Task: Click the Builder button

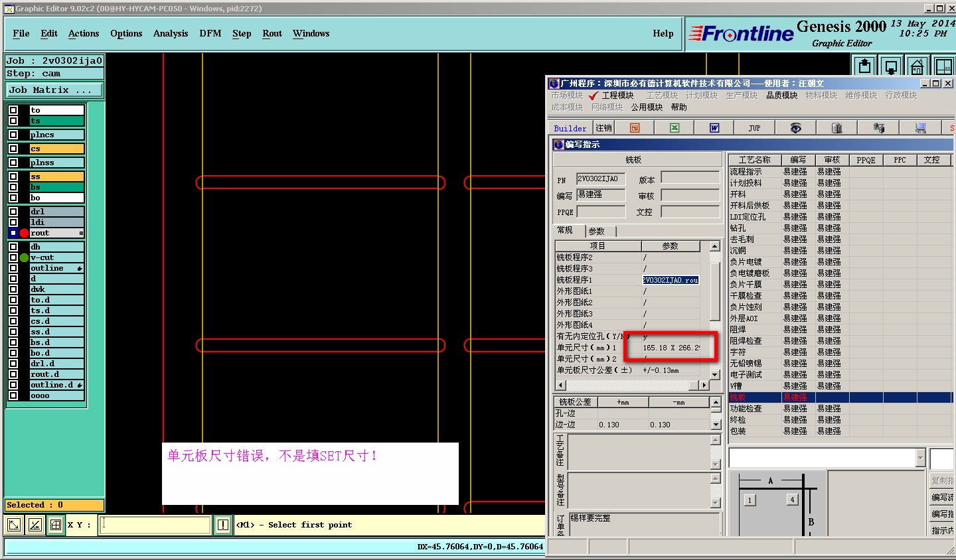Action: pyautogui.click(x=570, y=128)
